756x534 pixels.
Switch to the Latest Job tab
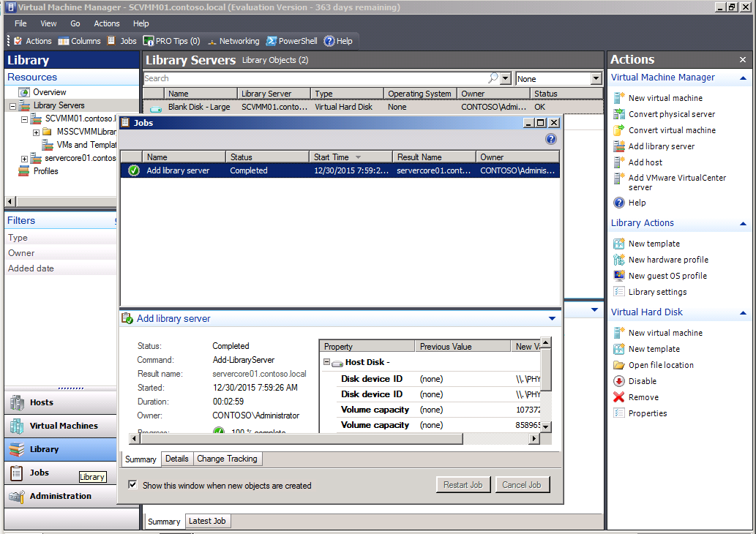(207, 521)
